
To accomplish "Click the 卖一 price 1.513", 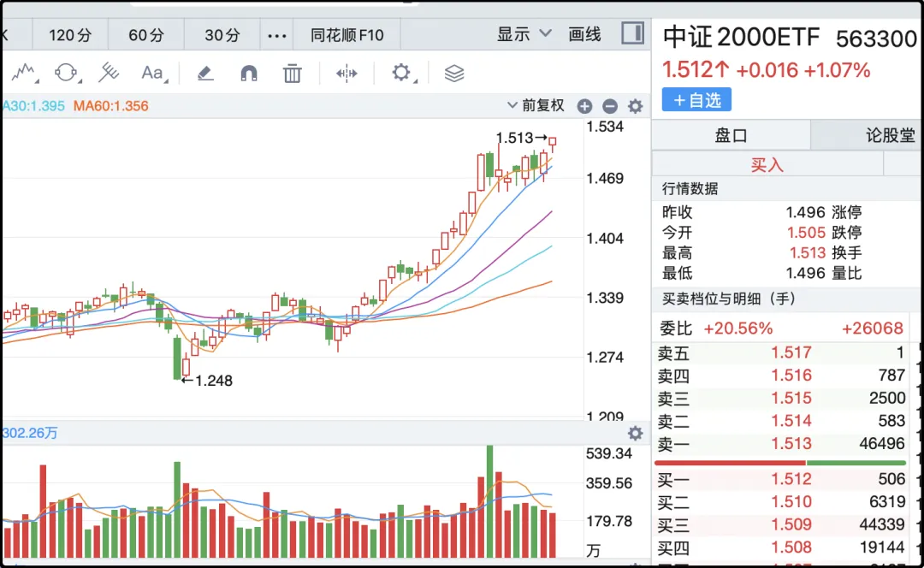I will [x=791, y=444].
